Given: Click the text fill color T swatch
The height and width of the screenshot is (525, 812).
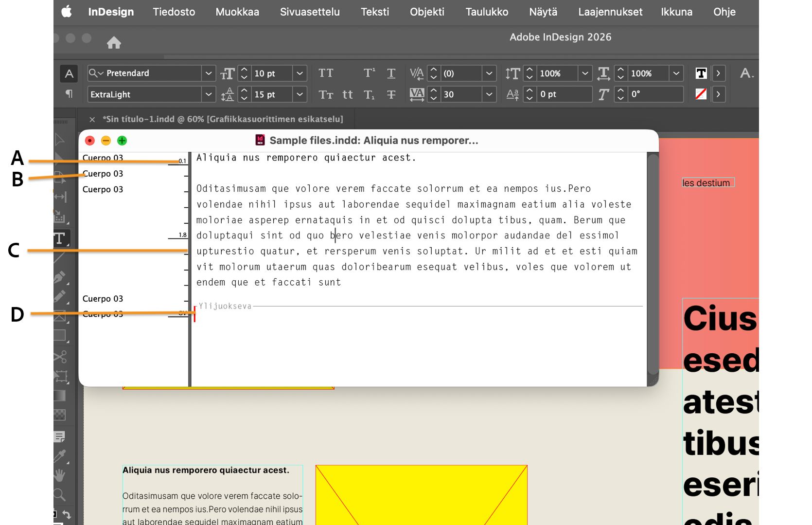Looking at the screenshot, I should pos(701,73).
